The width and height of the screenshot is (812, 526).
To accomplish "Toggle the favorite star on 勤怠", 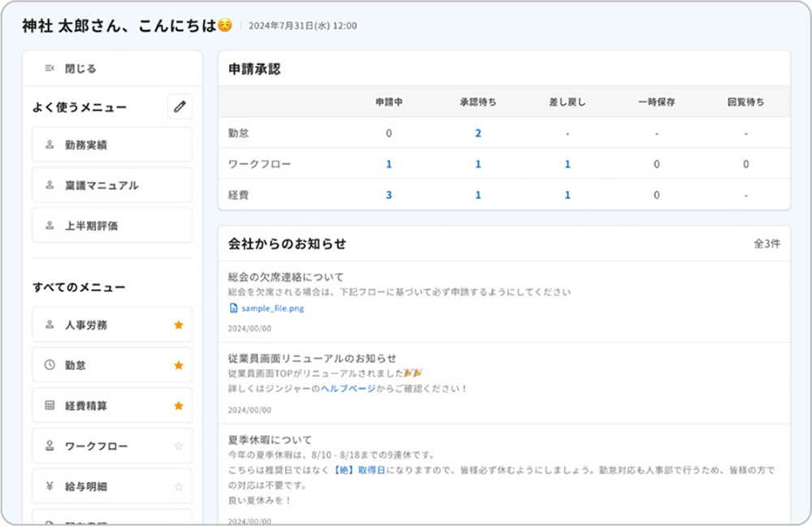I will coord(179,365).
